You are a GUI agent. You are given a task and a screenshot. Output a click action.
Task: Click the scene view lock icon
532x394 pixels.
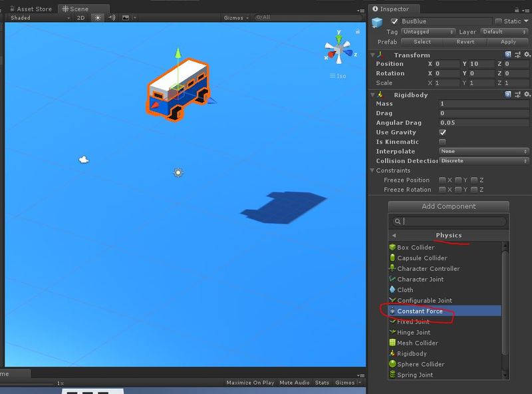coord(358,31)
